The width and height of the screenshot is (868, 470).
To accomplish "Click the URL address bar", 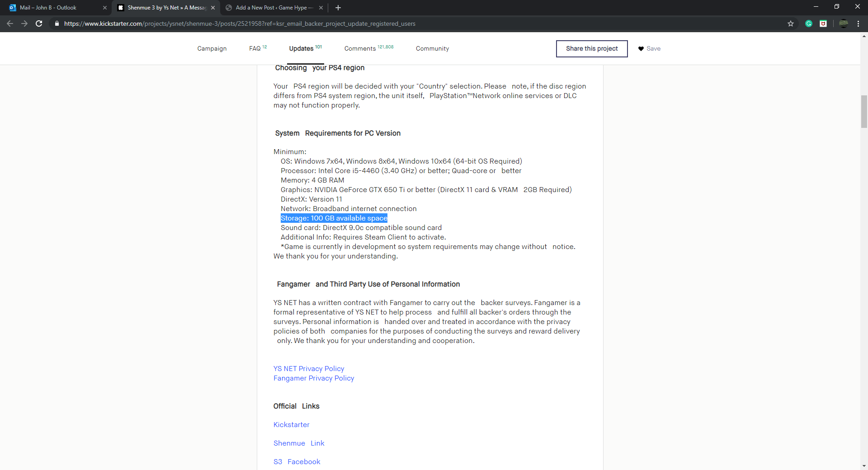I will [420, 23].
